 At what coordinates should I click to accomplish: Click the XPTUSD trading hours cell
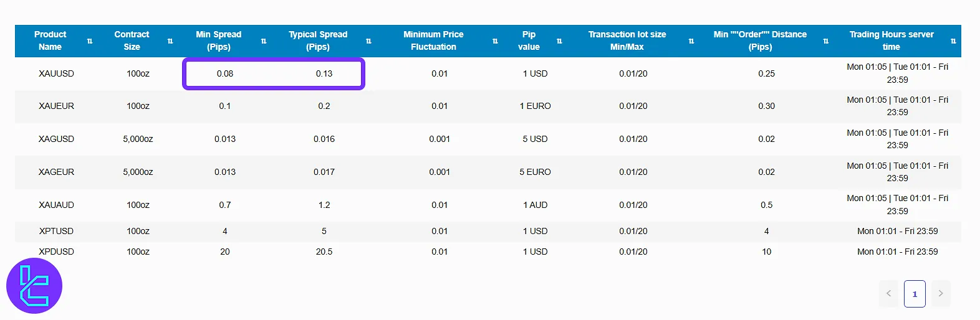click(x=897, y=231)
